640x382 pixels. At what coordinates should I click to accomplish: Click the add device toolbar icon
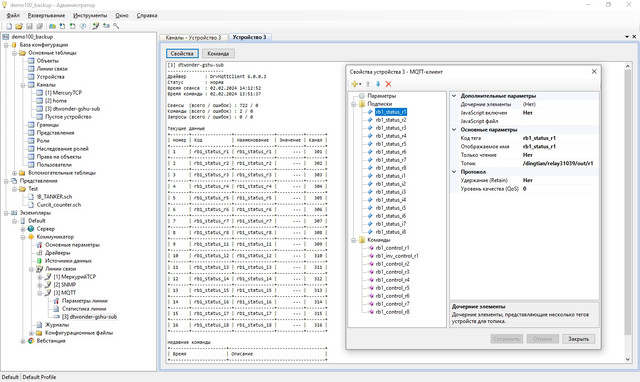click(x=106, y=26)
